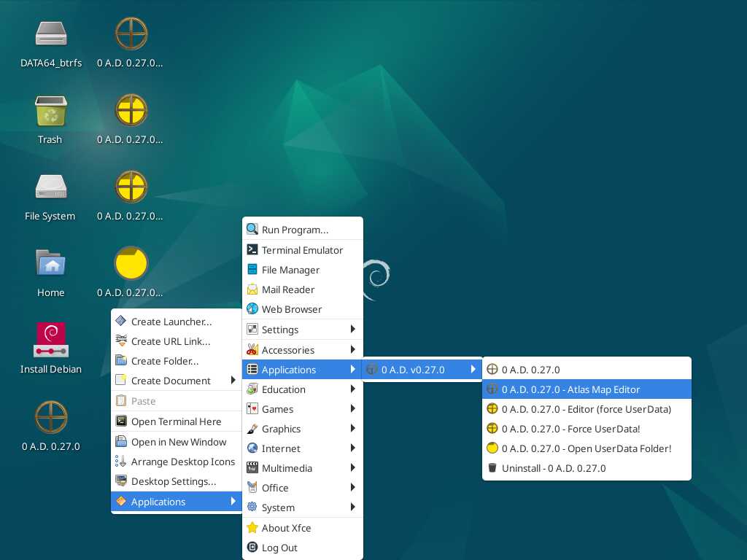Expand the Education submenu arrow
Screen dimensions: 747x560
[352, 389]
